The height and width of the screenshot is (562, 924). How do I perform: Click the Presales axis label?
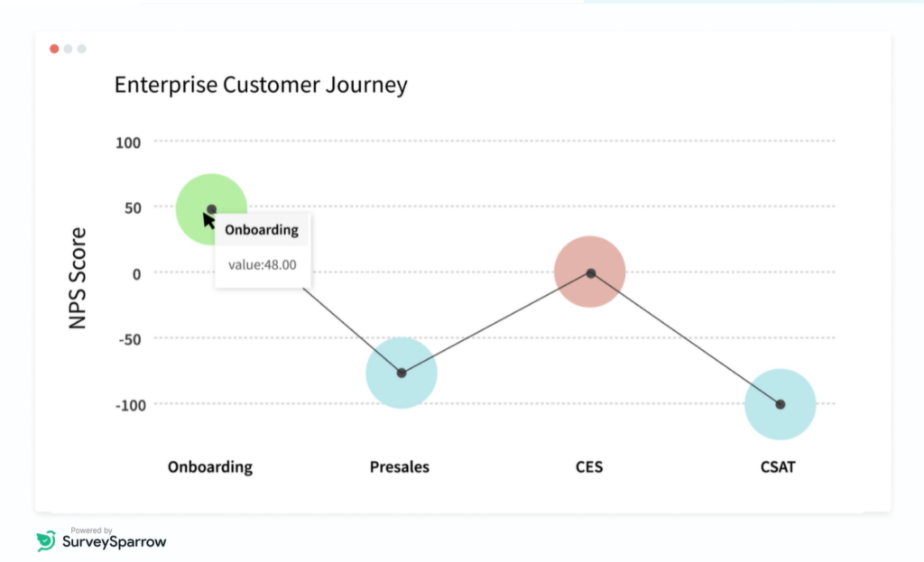click(x=399, y=467)
